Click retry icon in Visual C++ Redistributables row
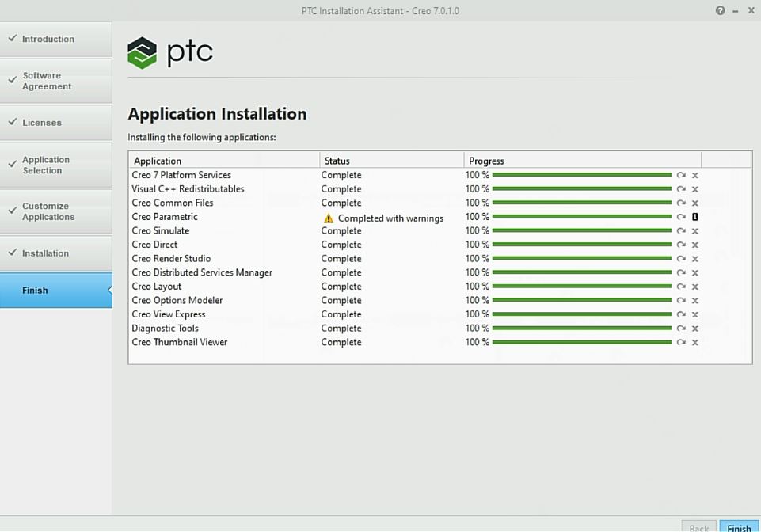The height and width of the screenshot is (532, 761). coord(681,189)
